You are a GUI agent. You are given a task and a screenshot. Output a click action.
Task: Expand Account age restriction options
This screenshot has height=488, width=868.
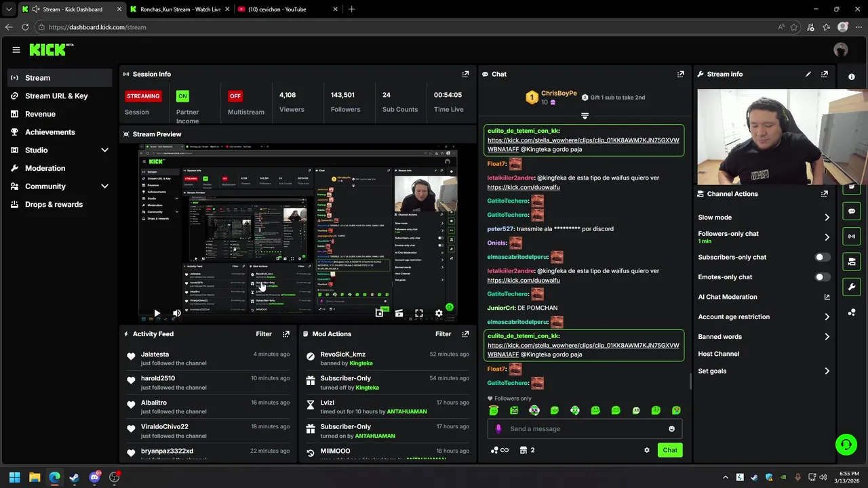pos(827,317)
